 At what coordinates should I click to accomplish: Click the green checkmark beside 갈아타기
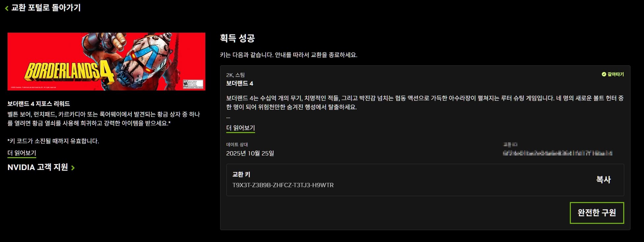(604, 74)
